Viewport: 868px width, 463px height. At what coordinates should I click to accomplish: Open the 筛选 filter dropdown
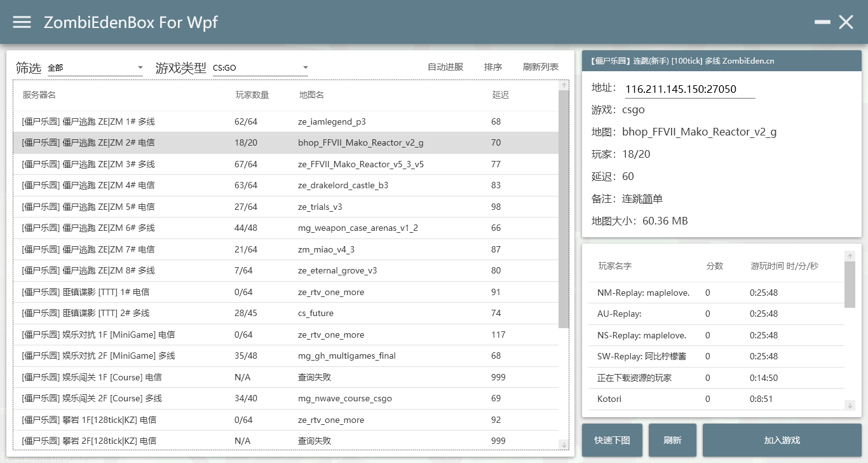pos(95,68)
